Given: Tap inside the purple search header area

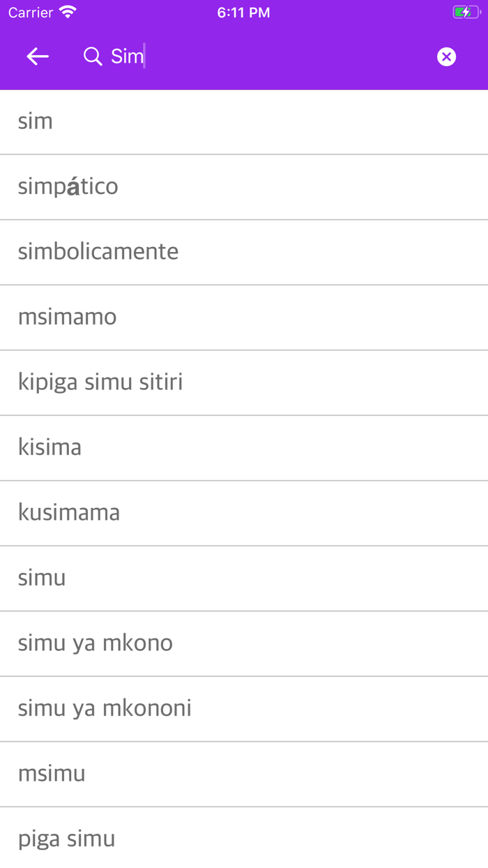Looking at the screenshot, I should [244, 56].
